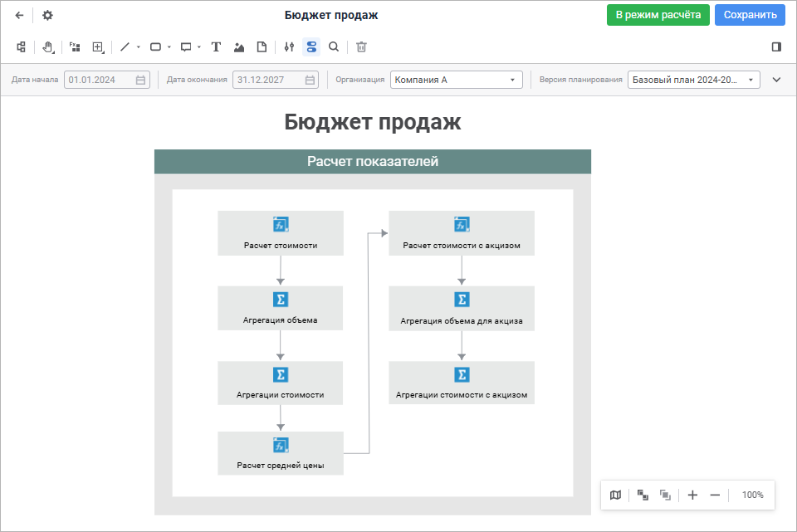
Task: Toggle the right side panel
Action: tap(776, 47)
